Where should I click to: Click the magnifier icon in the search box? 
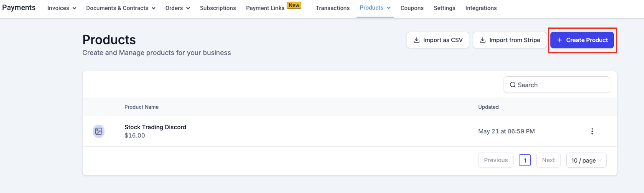coord(513,85)
